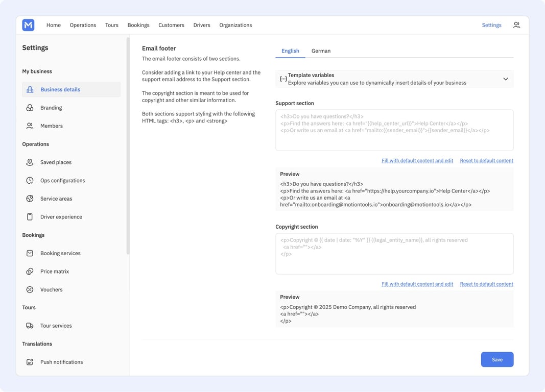Click the Business details building icon
Screen dimensions: 545x392
[x=30, y=90]
